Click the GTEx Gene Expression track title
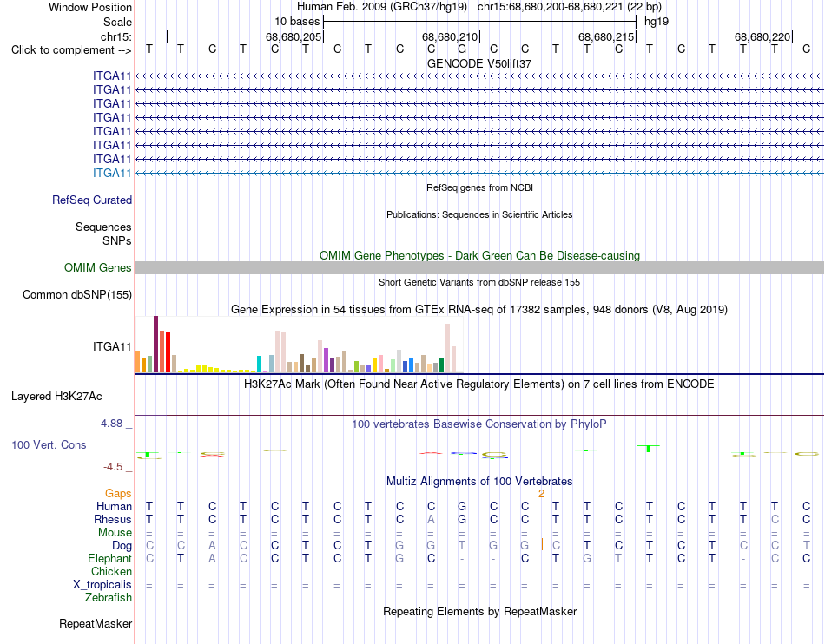This screenshot has height=644, width=825. coord(479,310)
